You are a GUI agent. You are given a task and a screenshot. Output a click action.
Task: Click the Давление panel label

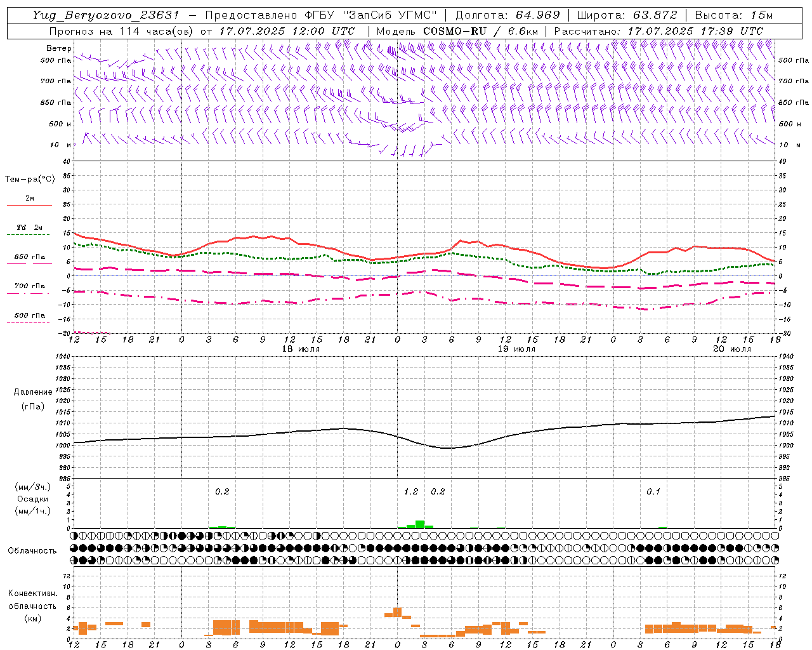pos(33,392)
